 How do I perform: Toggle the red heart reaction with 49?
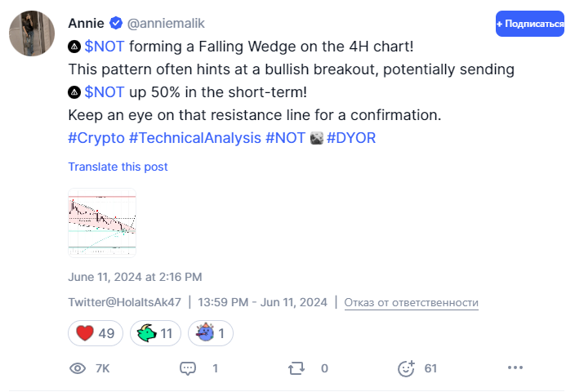click(96, 333)
